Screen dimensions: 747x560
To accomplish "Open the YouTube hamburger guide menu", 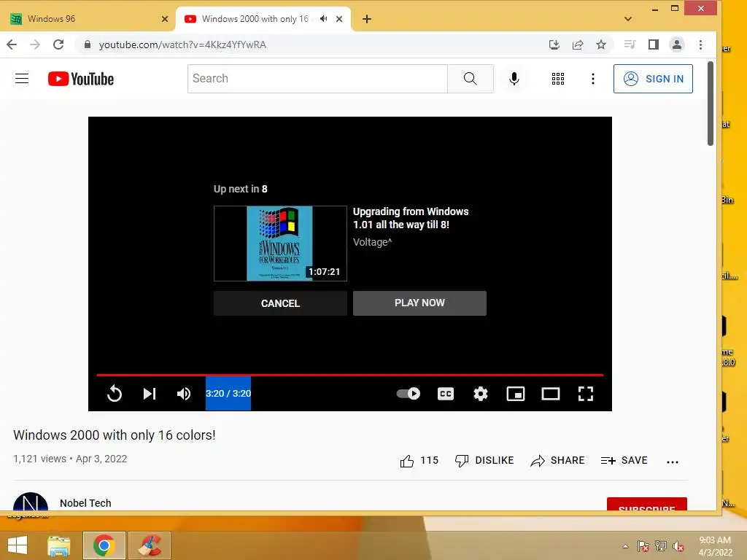I will pyautogui.click(x=22, y=79).
